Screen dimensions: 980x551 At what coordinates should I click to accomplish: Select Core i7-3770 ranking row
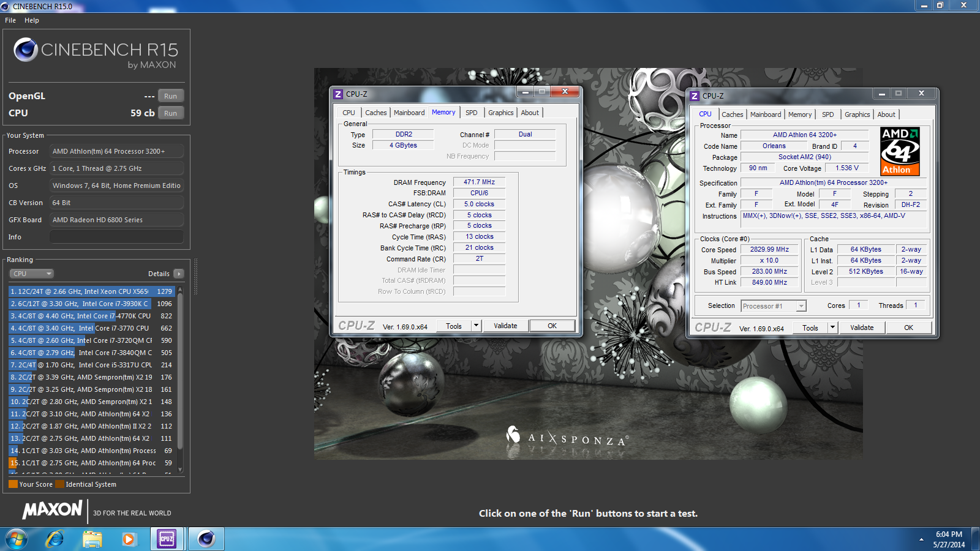click(x=92, y=328)
